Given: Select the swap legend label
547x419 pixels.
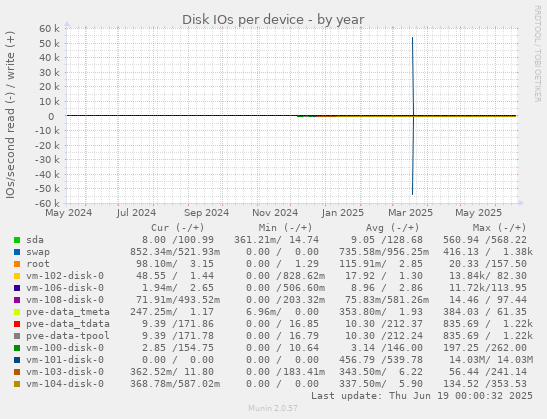Looking at the screenshot, I should [38, 252].
